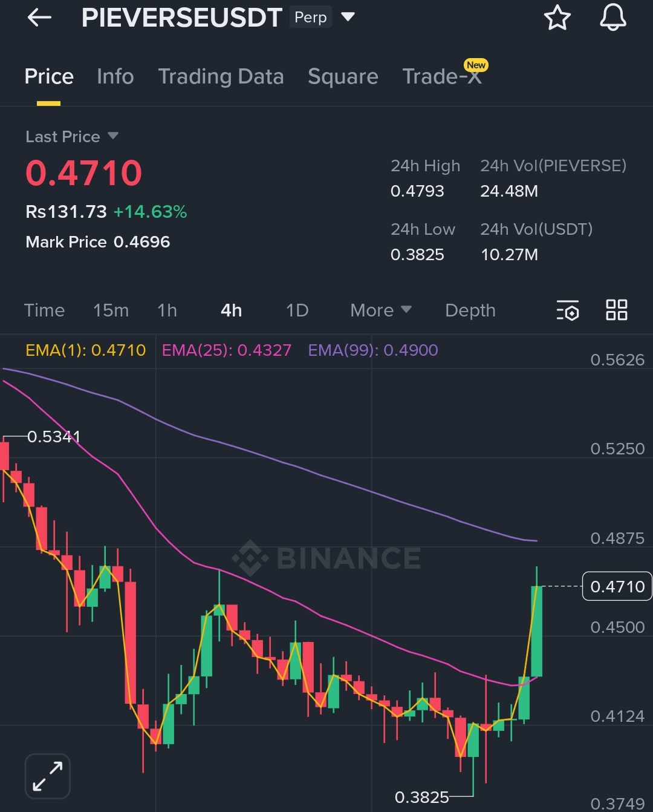
Task: Tap the Mark Price 0.4696 text
Action: click(98, 242)
